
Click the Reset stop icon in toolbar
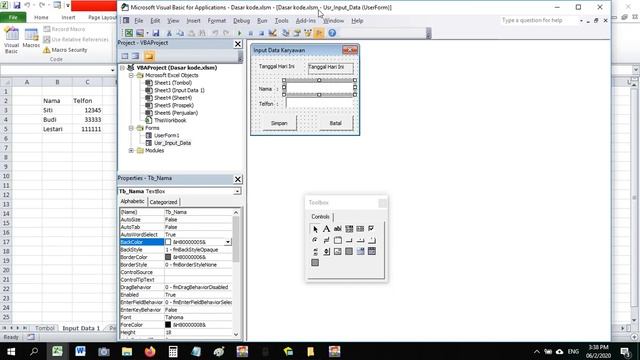[x=261, y=33]
